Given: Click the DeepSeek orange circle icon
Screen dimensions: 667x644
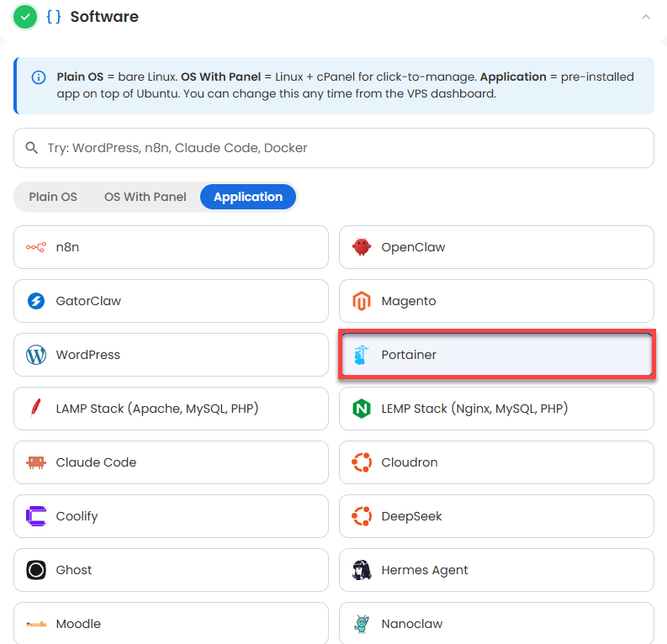Looking at the screenshot, I should pyautogui.click(x=362, y=516).
